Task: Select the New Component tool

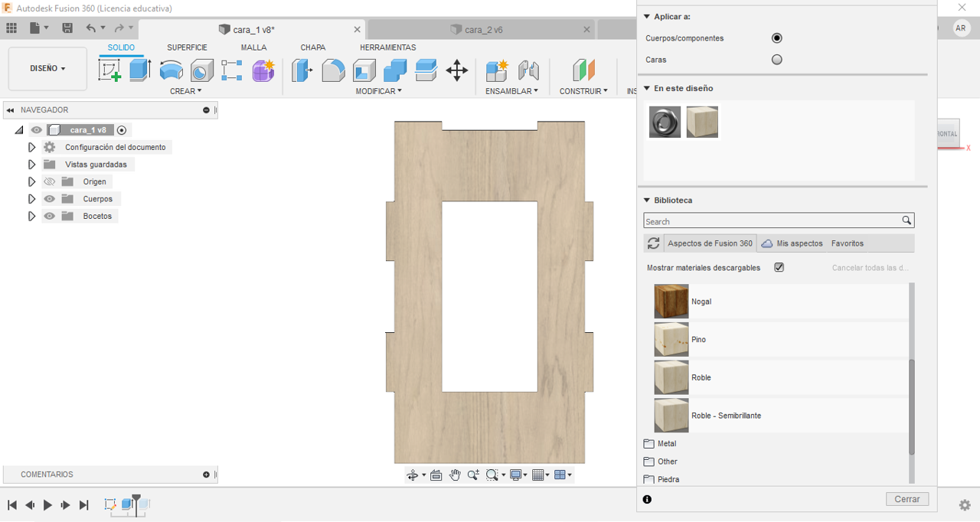Action: (x=498, y=70)
